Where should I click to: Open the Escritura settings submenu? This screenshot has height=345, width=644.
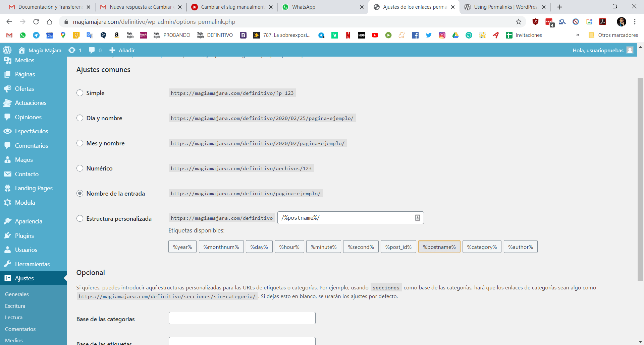(15, 306)
